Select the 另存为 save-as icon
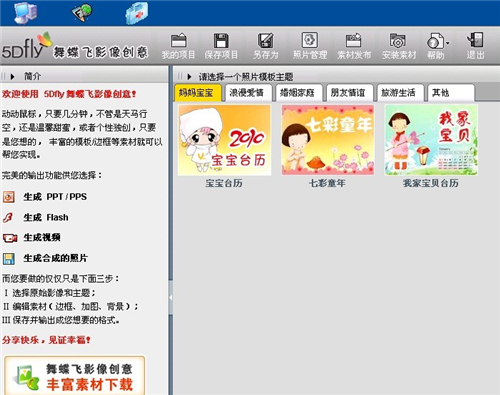The image size is (500, 395). [265, 41]
